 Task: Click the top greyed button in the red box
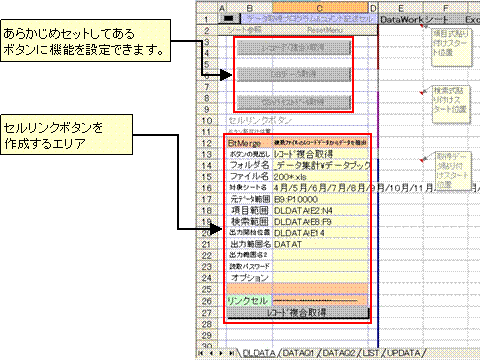(294, 48)
